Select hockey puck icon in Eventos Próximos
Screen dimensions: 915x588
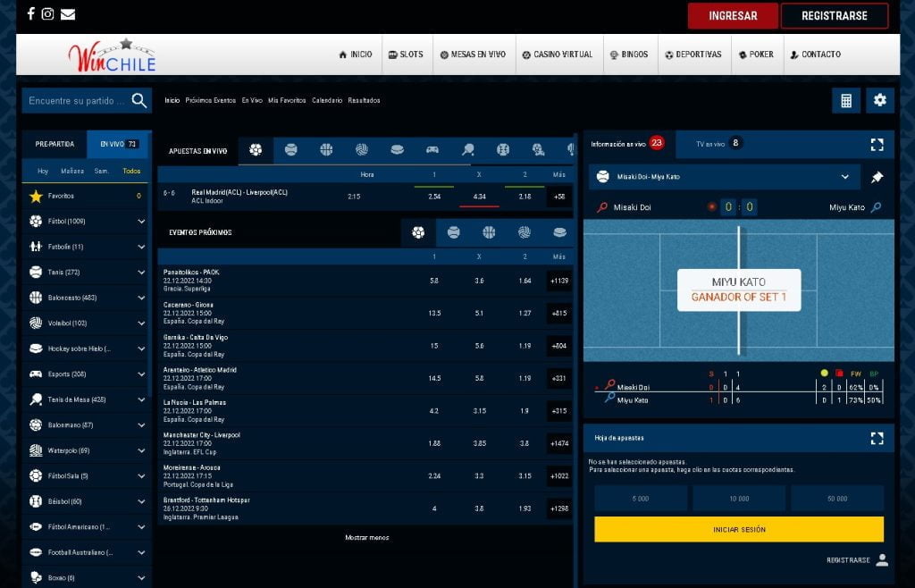pyautogui.click(x=559, y=232)
